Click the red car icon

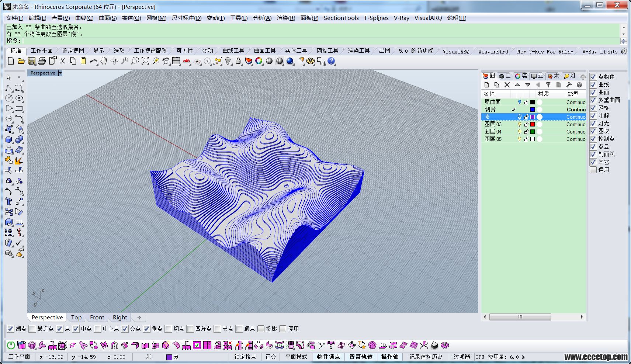(187, 61)
